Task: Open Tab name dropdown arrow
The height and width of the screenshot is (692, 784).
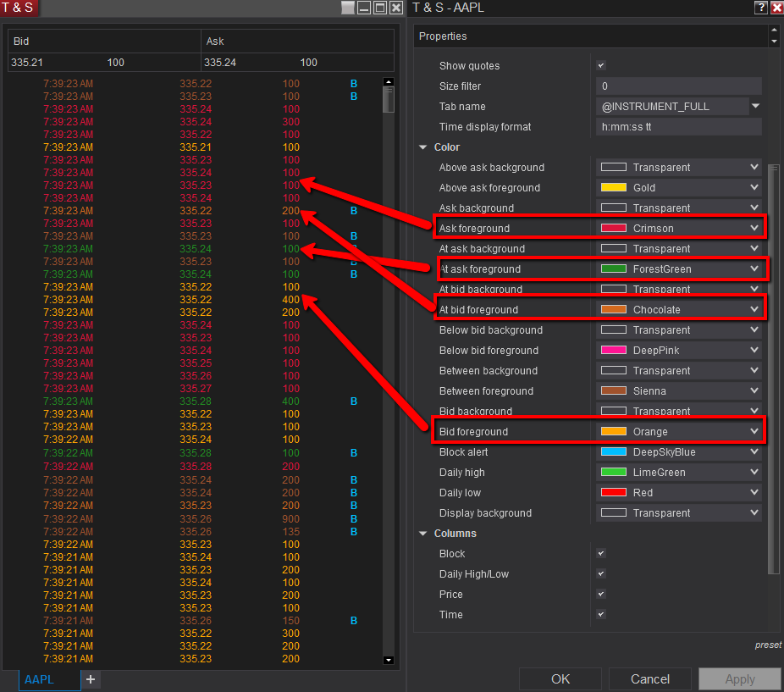Action: (755, 106)
